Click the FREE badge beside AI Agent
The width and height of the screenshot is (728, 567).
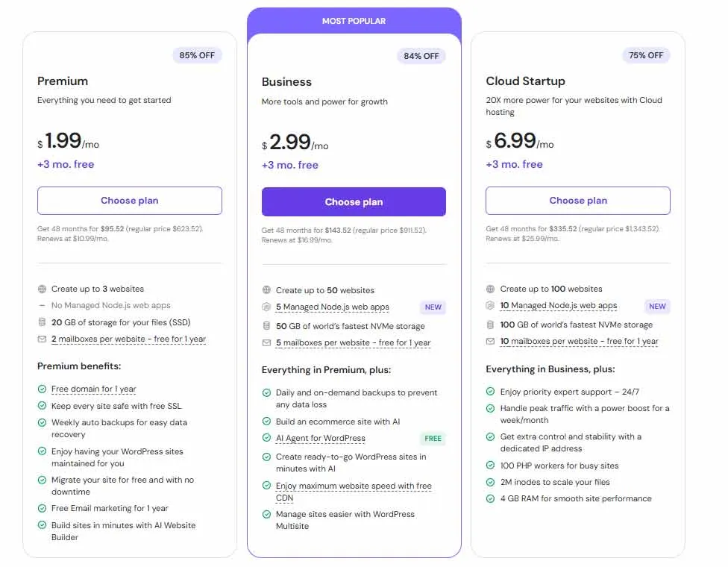433,439
